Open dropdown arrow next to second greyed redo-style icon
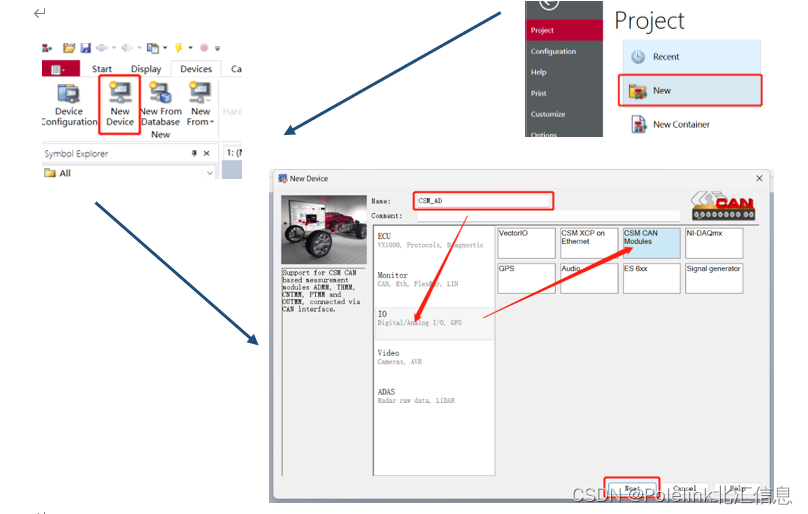 click(139, 48)
